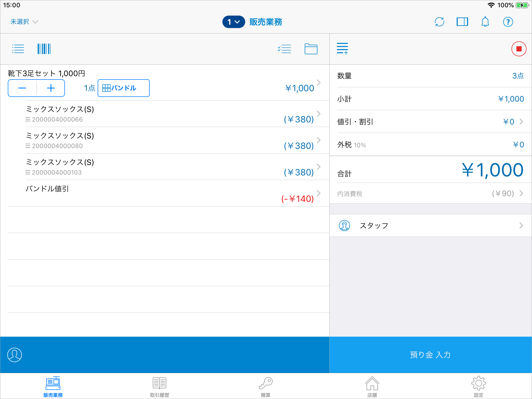The width and height of the screenshot is (532, 399).
Task: Select the スタッフ row
Action: click(x=430, y=225)
